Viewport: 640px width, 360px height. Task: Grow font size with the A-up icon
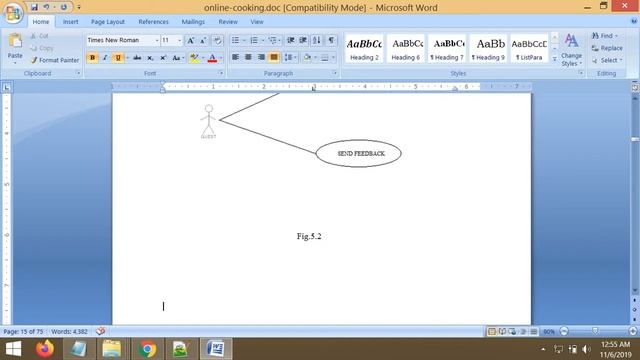click(x=190, y=40)
